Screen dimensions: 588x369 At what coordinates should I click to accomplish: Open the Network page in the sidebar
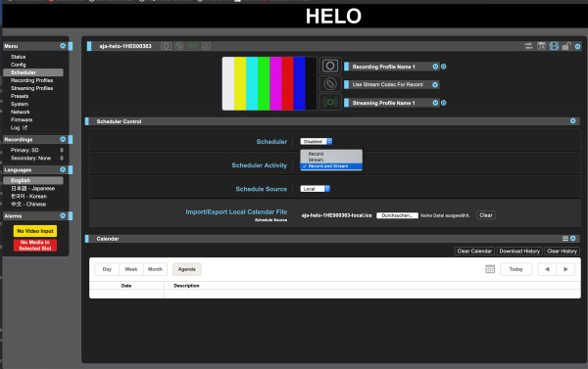[21, 112]
